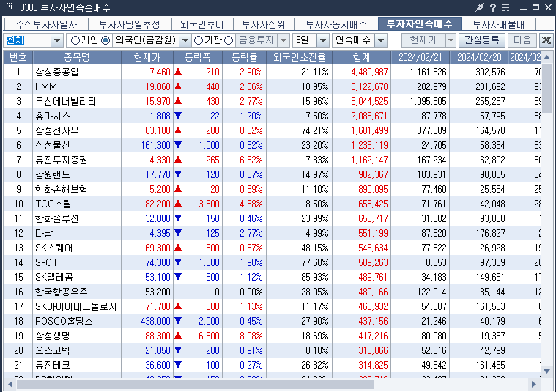Screen dimensions: 556x392
Task: Click the pin icon in title bar
Action: point(479,7)
